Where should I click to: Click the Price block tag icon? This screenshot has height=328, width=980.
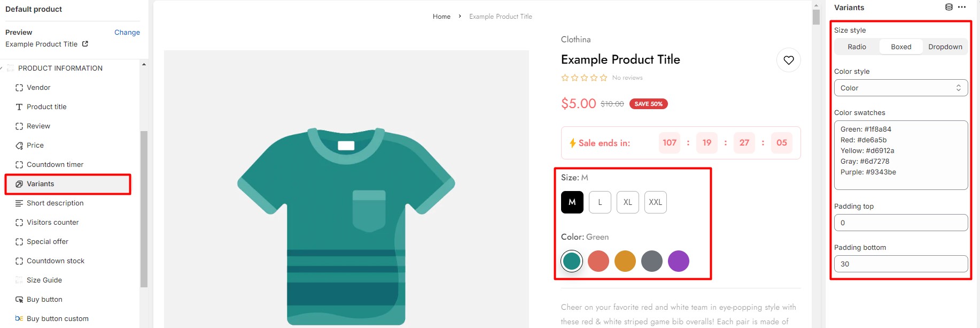pyautogui.click(x=19, y=146)
